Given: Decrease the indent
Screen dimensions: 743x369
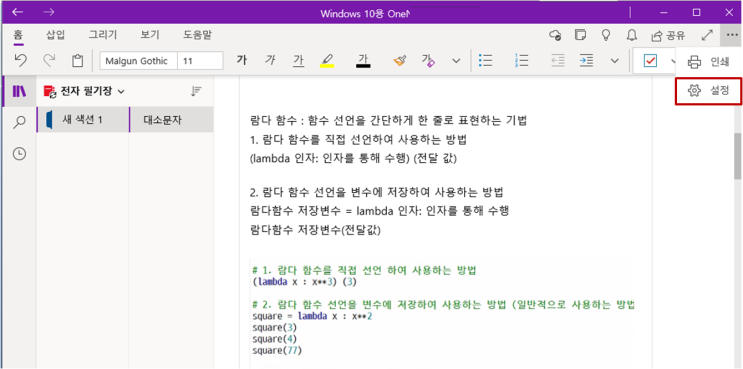Looking at the screenshot, I should click(x=558, y=61).
